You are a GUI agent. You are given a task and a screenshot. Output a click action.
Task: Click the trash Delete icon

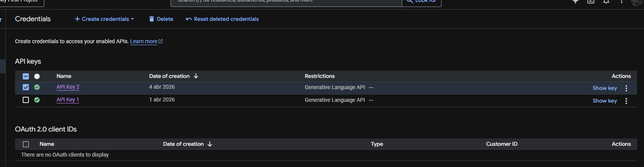pyautogui.click(x=152, y=19)
